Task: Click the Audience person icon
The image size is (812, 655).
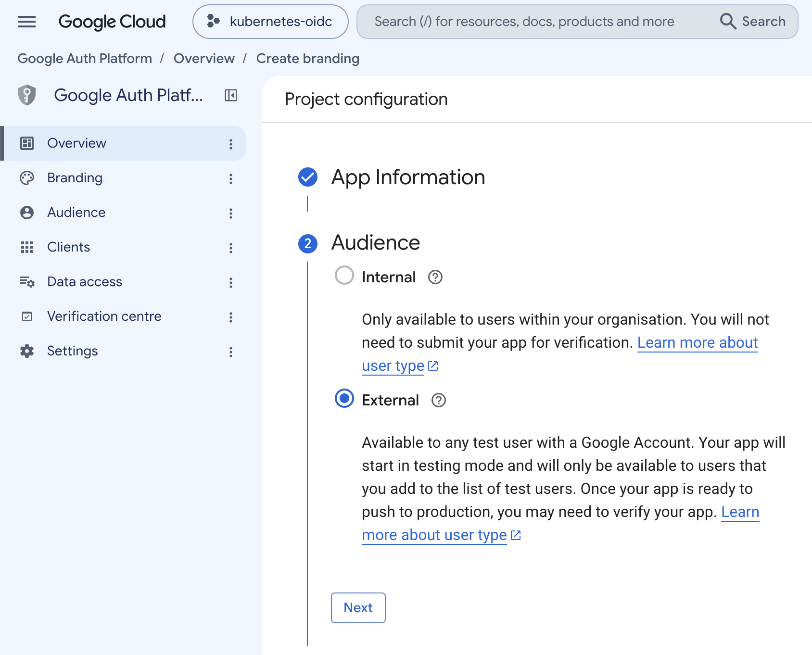Action: [27, 213]
